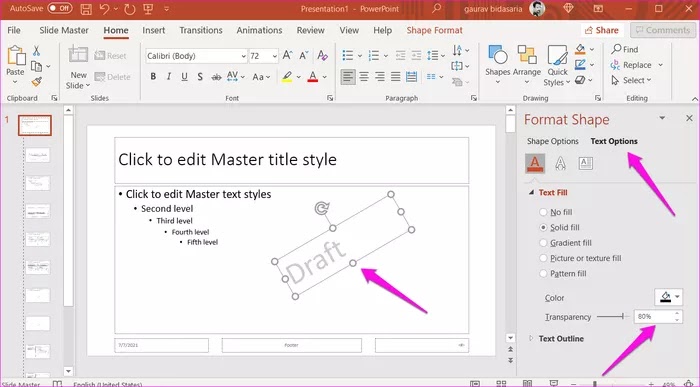The image size is (700, 387).
Task: Toggle Italic formatting button
Action: 169,77
